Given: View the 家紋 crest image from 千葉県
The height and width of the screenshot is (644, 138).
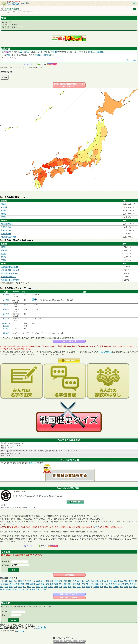Looking at the screenshot, I should [x=6, y=495].
